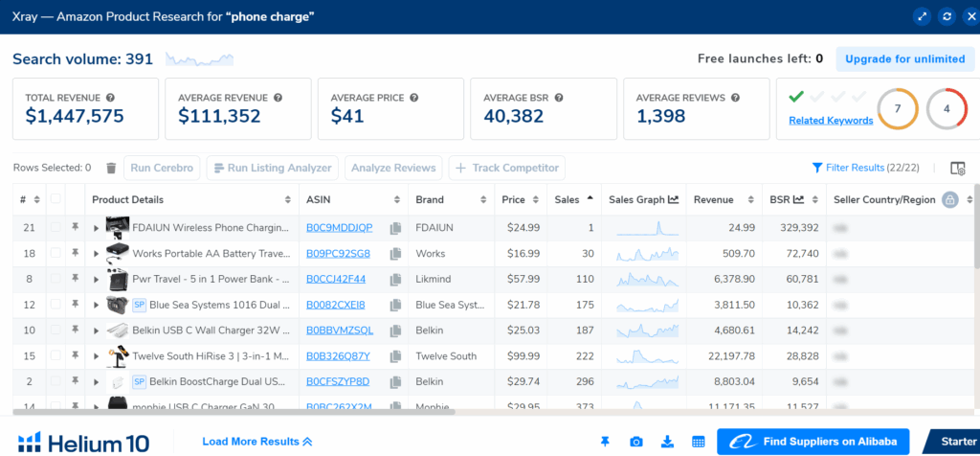Image resolution: width=980 pixels, height=456 pixels.
Task: Open the Related Keywords link
Action: tap(831, 120)
